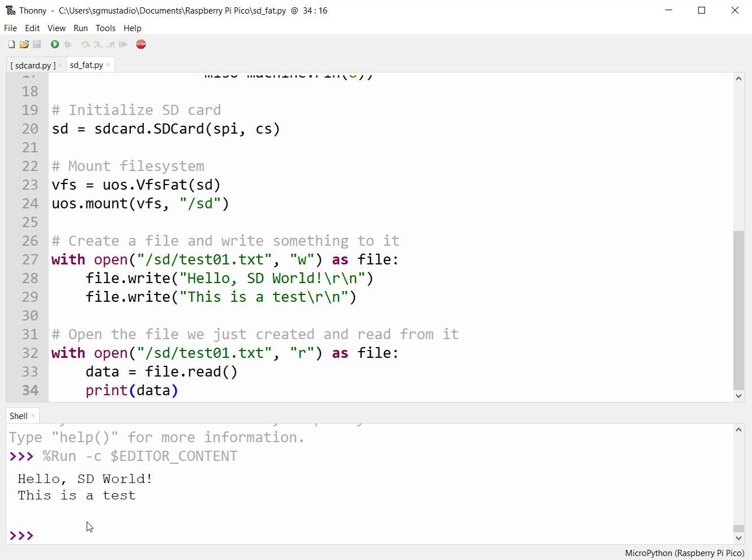Create a new file

[11, 44]
